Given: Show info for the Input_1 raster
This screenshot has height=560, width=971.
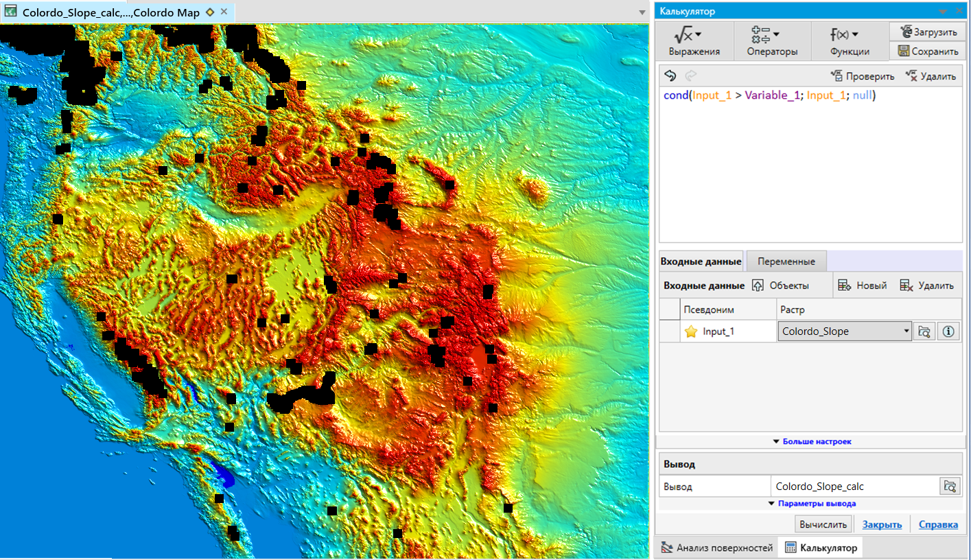Looking at the screenshot, I should pyautogui.click(x=948, y=331).
